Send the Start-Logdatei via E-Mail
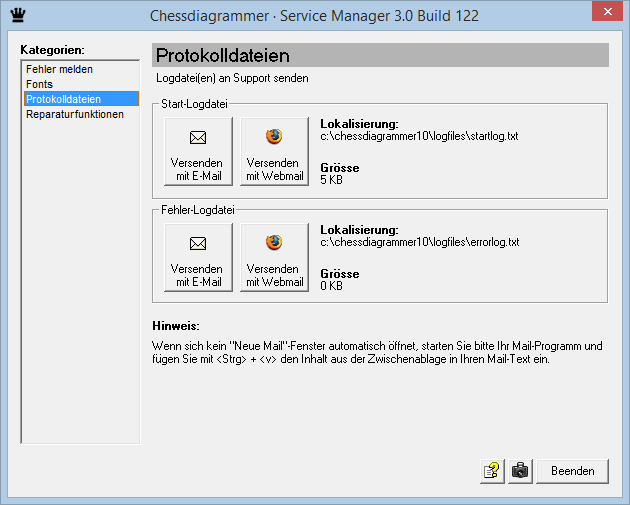 pyautogui.click(x=198, y=151)
